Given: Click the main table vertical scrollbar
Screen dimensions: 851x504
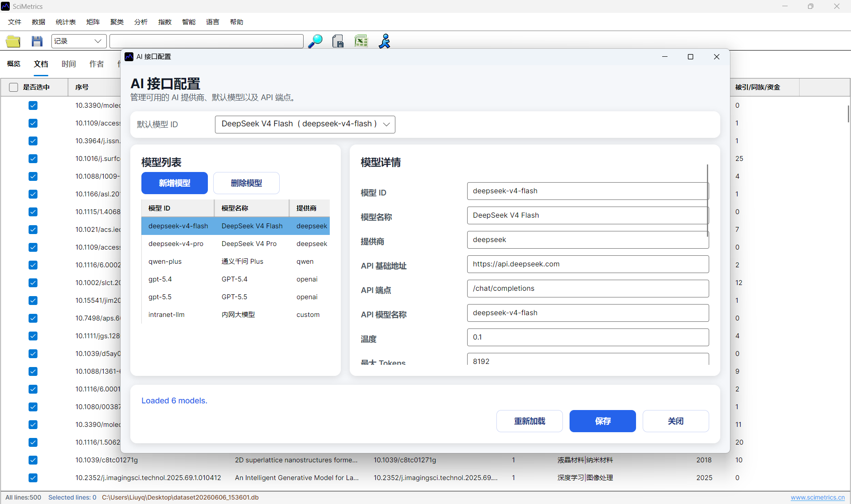Looking at the screenshot, I should (848, 114).
